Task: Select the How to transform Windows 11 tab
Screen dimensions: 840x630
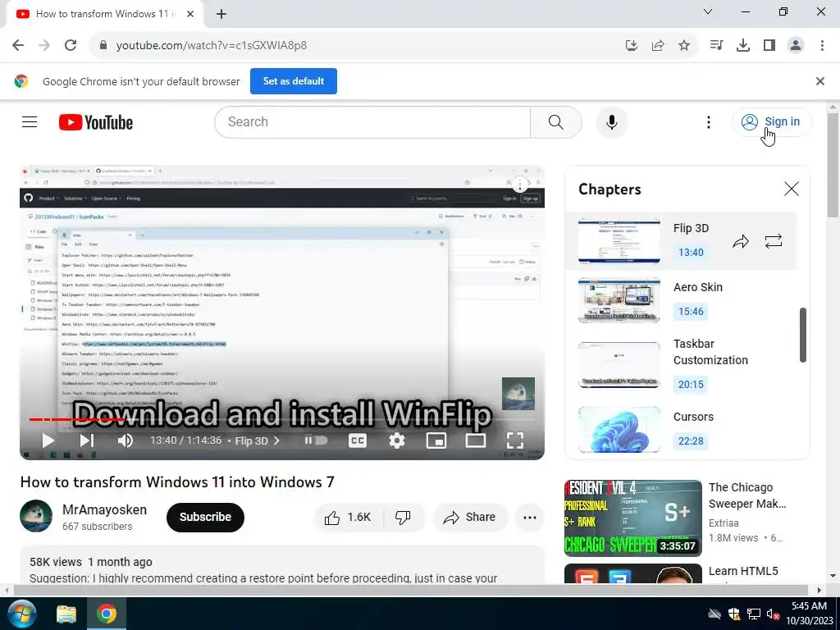Action: pyautogui.click(x=104, y=14)
